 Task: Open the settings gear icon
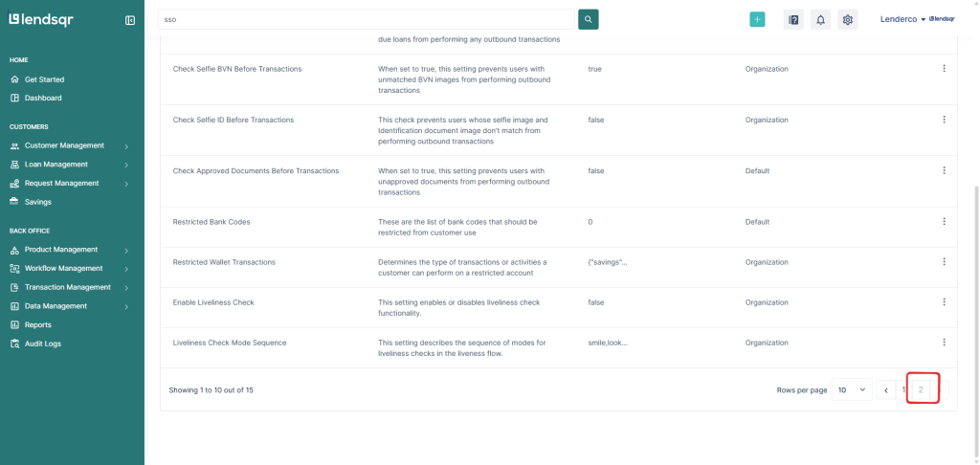coord(847,20)
